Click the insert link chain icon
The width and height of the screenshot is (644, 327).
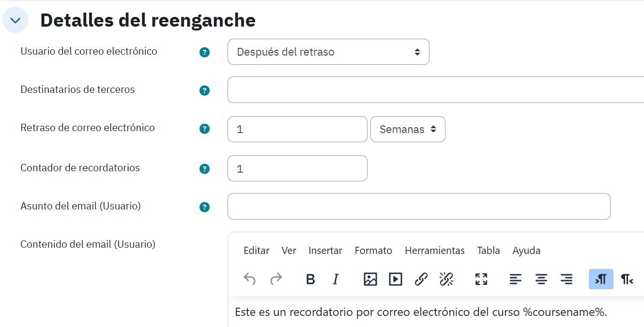pyautogui.click(x=421, y=279)
